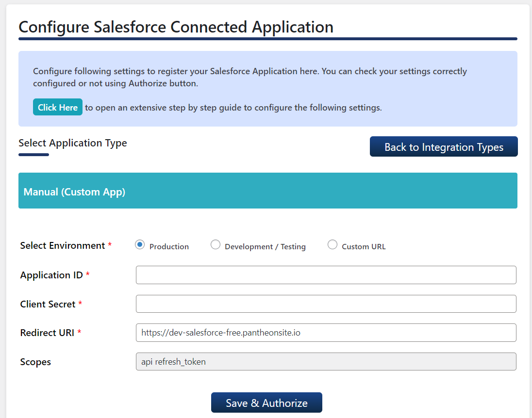The image size is (532, 418).
Task: Focus the Application ID input field
Action: pos(326,275)
